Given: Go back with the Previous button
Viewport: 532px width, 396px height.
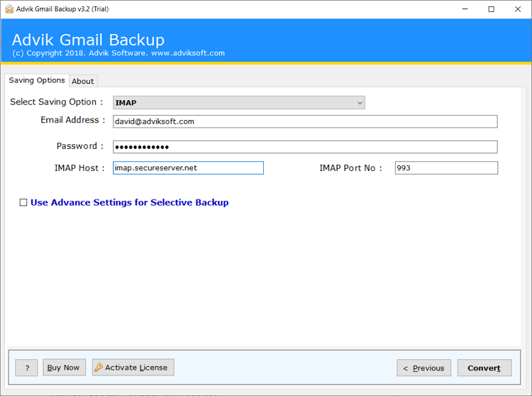Looking at the screenshot, I should tap(423, 368).
